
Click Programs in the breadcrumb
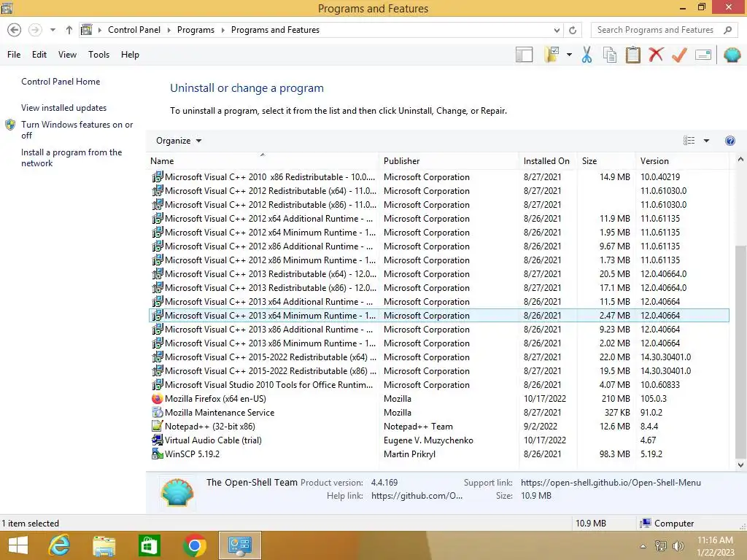pyautogui.click(x=196, y=30)
